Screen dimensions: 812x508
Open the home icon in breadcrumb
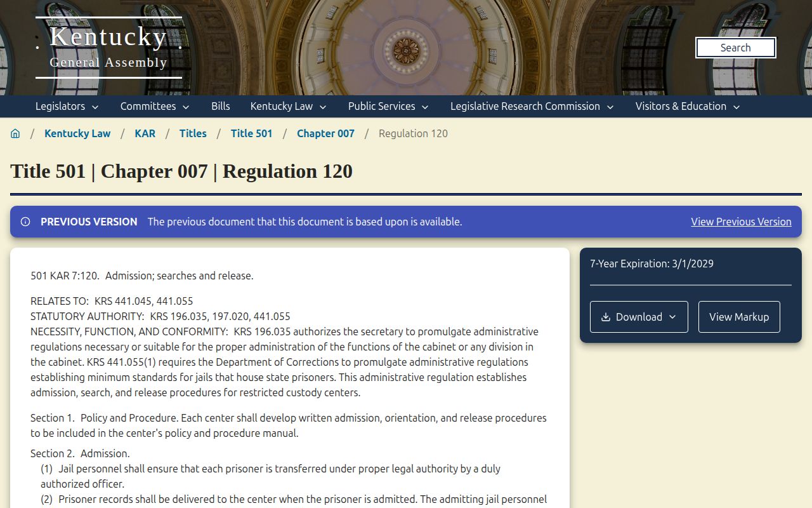(x=15, y=133)
